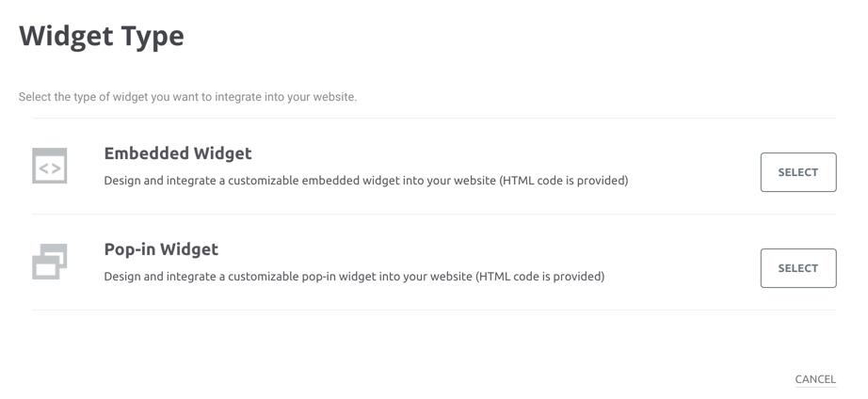Click the Embedded Widget description text
The height and width of the screenshot is (399, 868).
pyautogui.click(x=366, y=181)
